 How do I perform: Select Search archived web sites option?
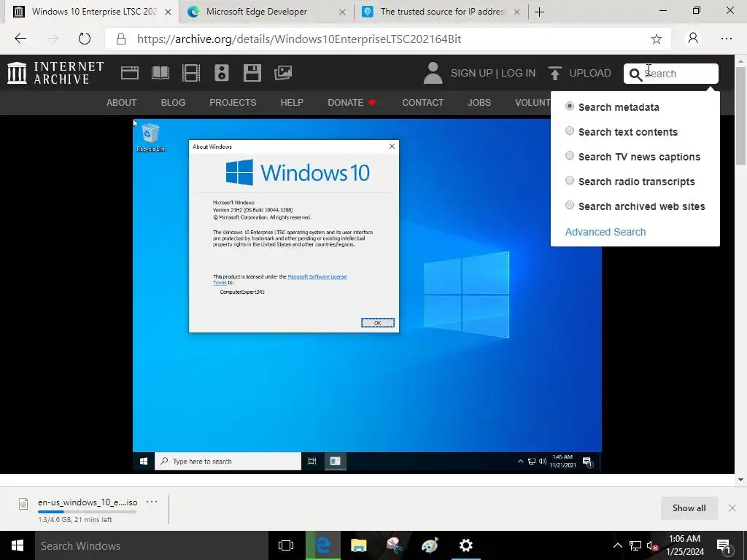click(570, 205)
